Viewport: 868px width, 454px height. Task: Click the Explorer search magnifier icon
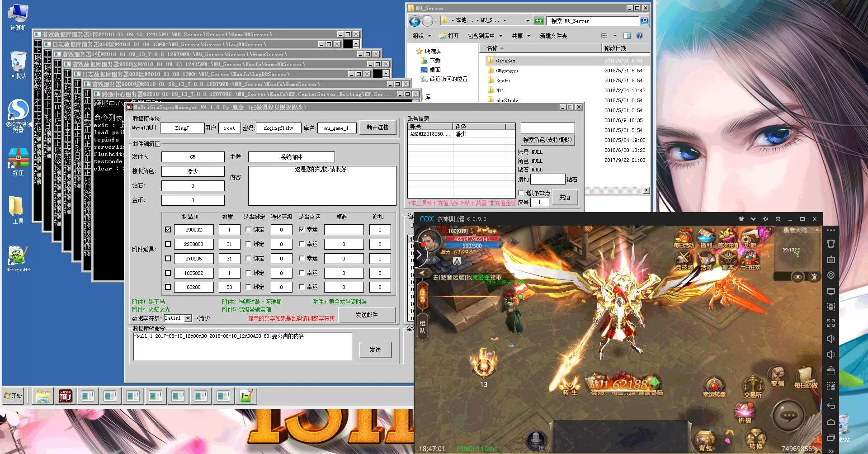(644, 21)
